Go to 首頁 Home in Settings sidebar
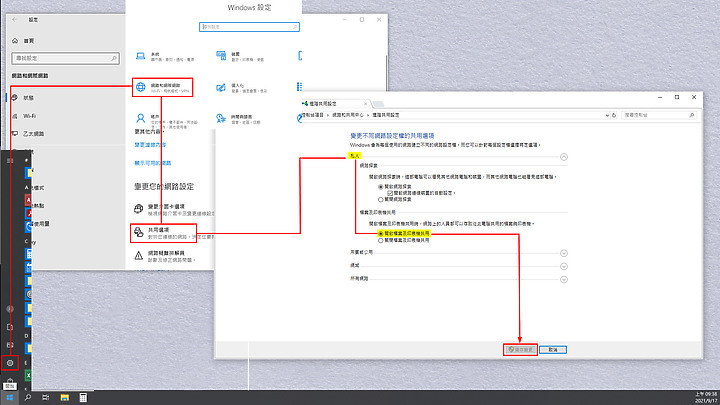The width and height of the screenshot is (720, 405). click(x=23, y=41)
